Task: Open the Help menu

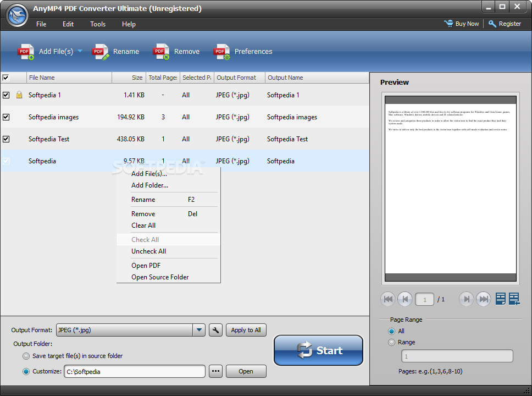Action: coord(129,24)
